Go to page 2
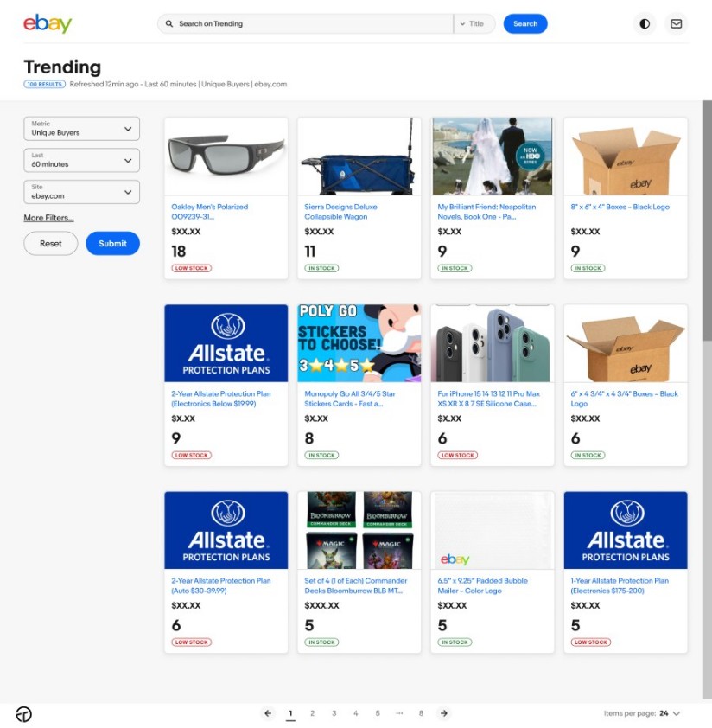Screen dimensions: 712x728 point(313,713)
